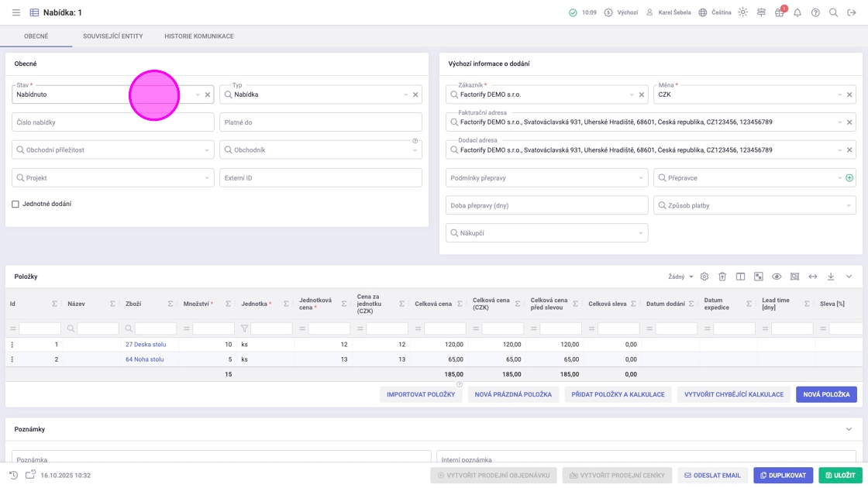Screen dimensions: 868x488
Task: Switch to the Související entity tab
Action: pos(112,36)
